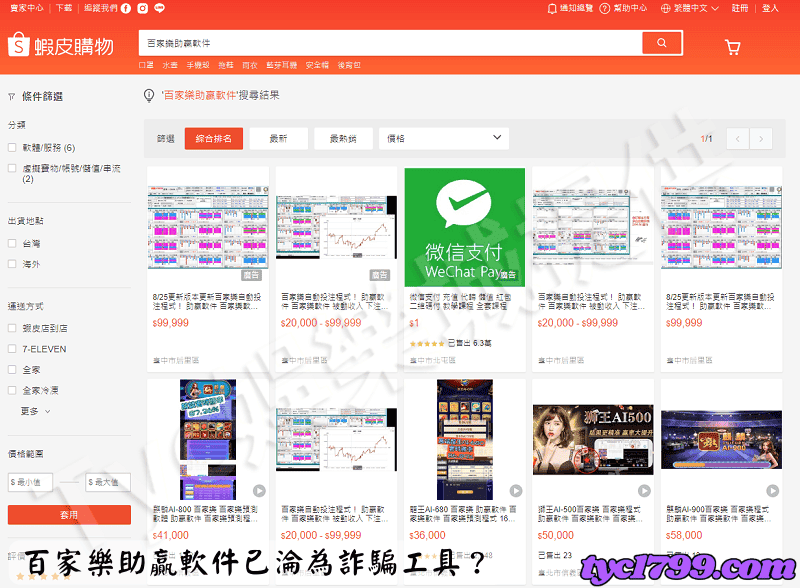Check the 全家冷凍 delivery option
This screenshot has width=800, height=588.
tap(12, 390)
